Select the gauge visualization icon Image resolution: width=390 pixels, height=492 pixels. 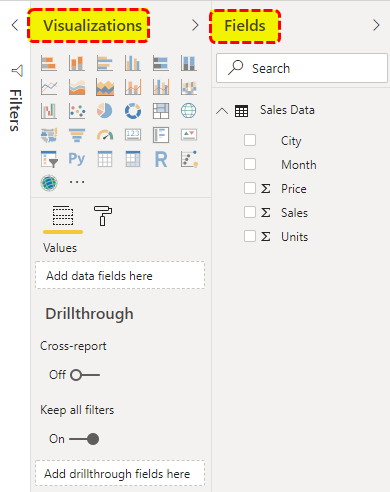tap(105, 135)
